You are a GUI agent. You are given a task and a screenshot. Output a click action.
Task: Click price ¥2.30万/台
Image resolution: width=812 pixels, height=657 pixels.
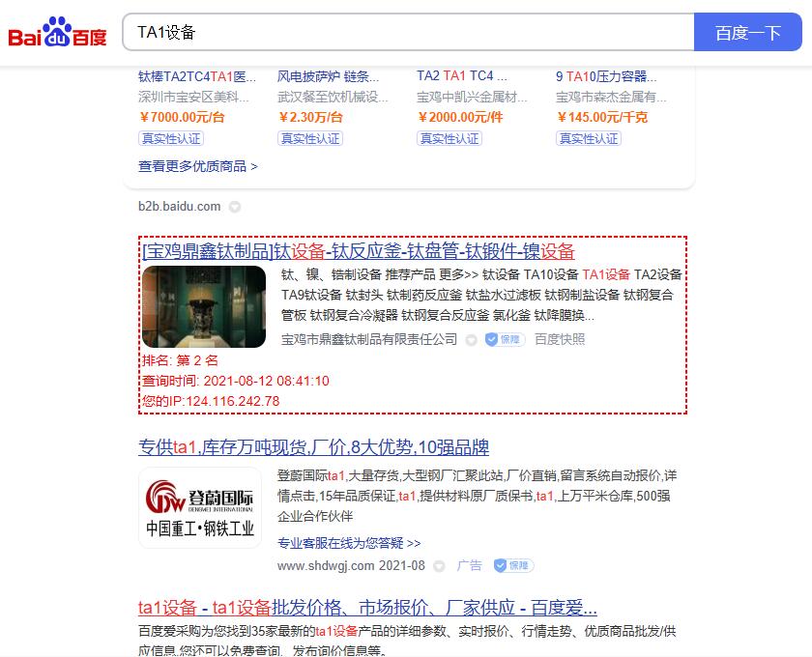coord(310,117)
